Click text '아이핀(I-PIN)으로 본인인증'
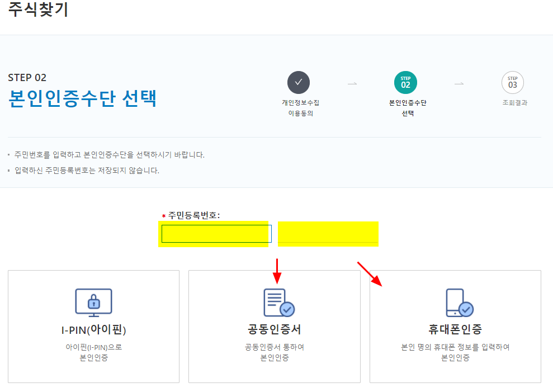The image size is (553, 392). point(94,352)
